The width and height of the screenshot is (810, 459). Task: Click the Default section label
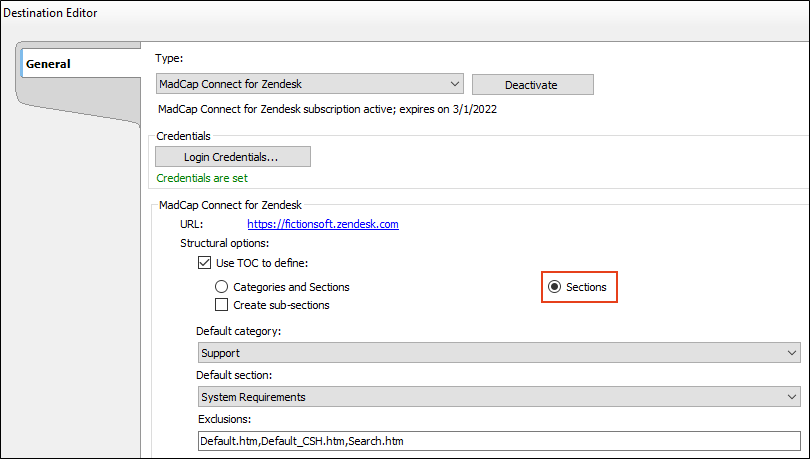234,375
